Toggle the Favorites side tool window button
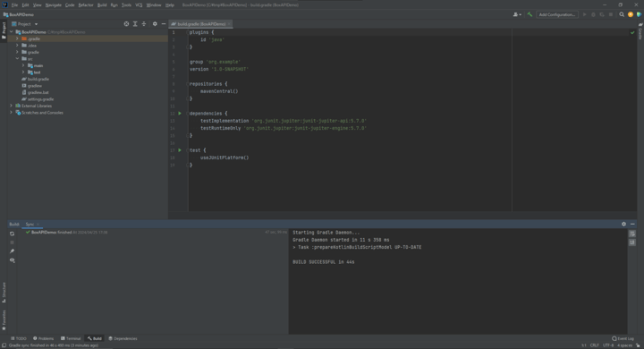 pyautogui.click(x=4, y=320)
